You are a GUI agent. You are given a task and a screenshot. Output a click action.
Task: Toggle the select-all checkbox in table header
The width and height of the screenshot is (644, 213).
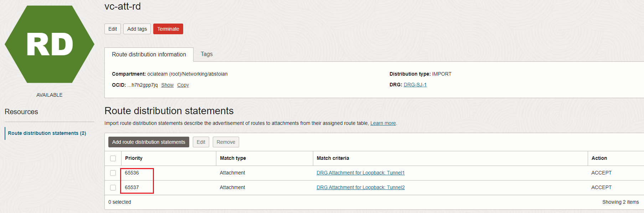(x=113, y=158)
